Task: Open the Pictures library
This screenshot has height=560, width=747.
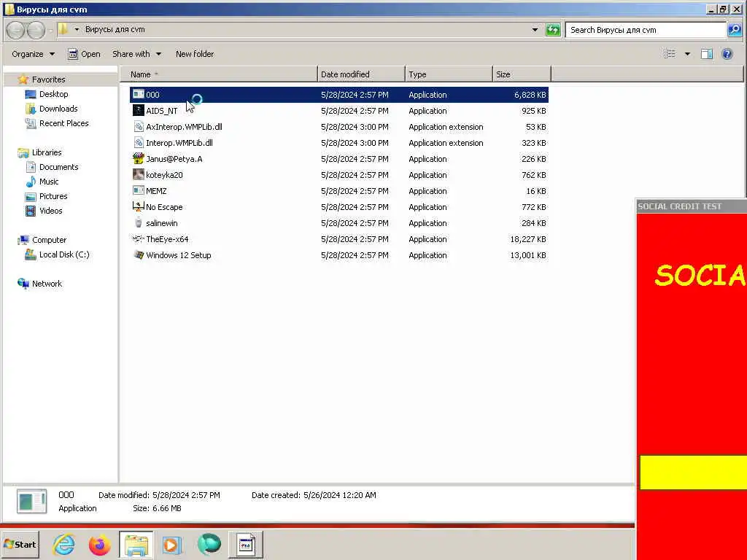Action: [53, 196]
